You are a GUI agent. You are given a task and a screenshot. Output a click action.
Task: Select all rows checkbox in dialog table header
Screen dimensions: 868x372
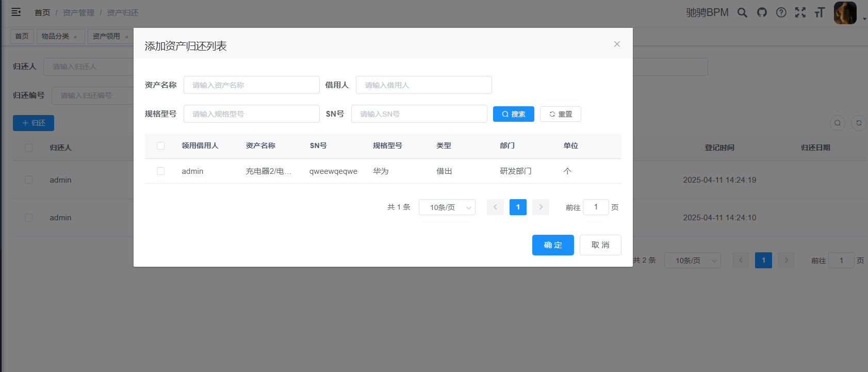160,146
